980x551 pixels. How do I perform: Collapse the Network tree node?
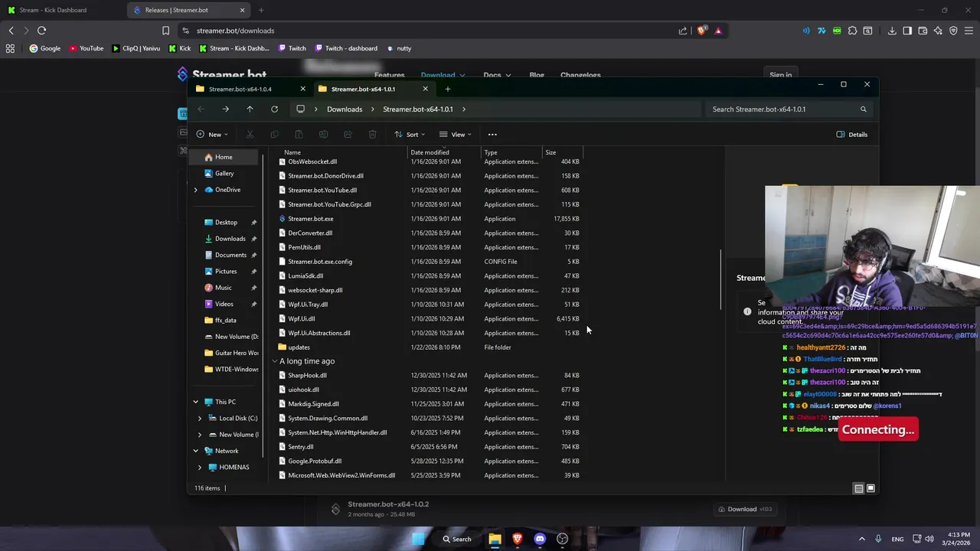195,451
